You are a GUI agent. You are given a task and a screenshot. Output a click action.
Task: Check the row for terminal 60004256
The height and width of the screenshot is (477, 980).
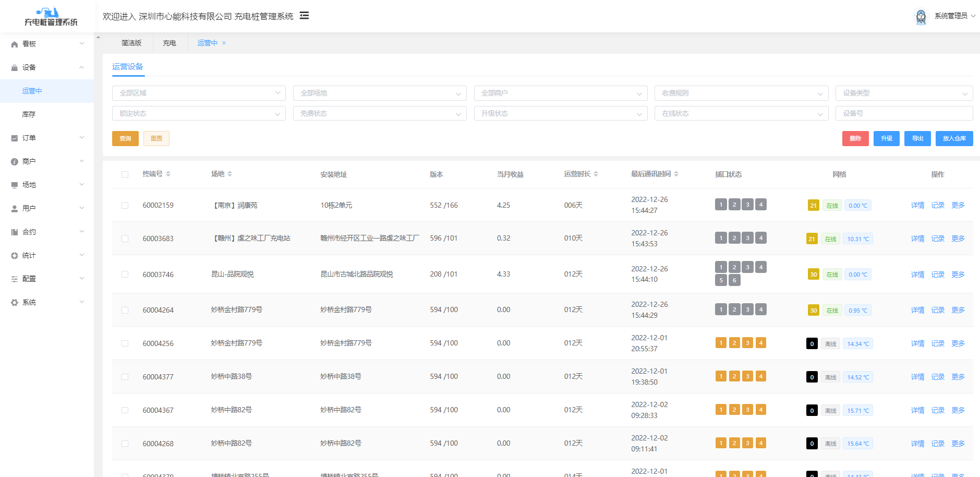click(x=125, y=344)
